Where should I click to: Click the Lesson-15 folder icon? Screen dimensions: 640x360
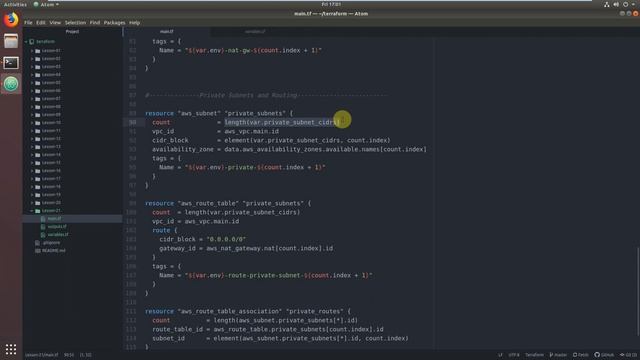click(x=38, y=163)
